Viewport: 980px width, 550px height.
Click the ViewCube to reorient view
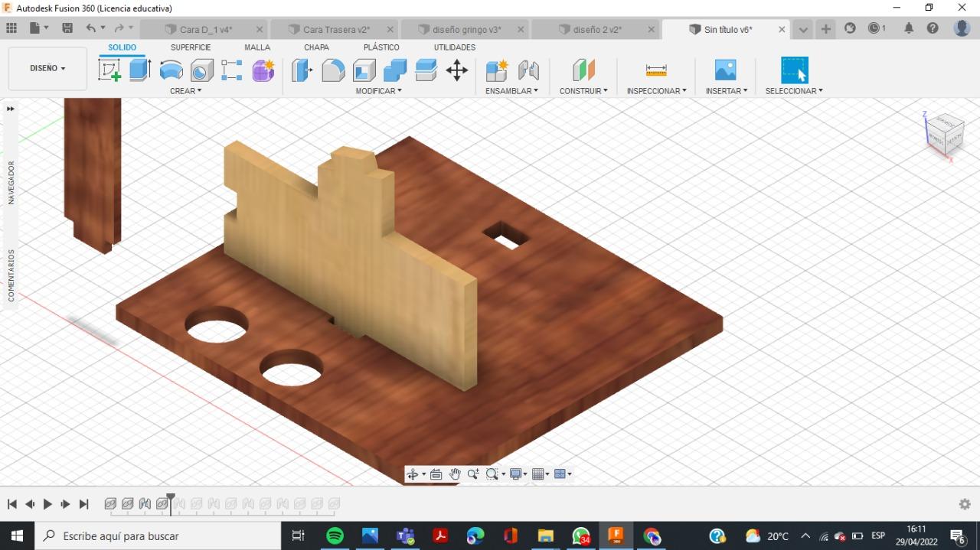[x=945, y=135]
